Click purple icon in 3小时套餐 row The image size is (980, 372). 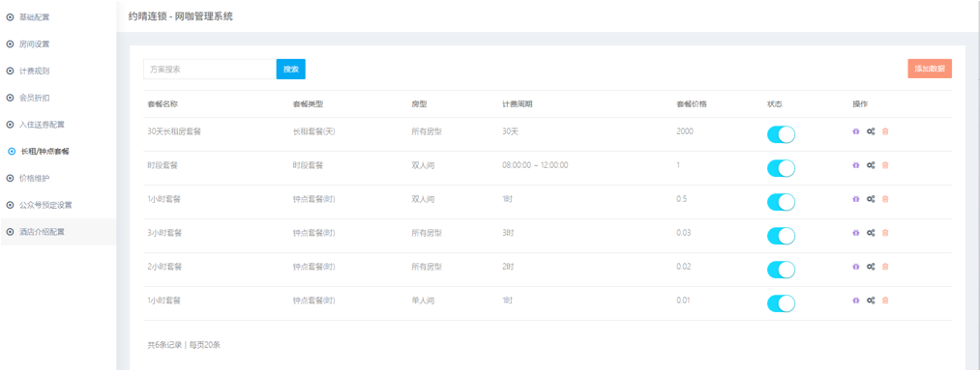tap(855, 233)
